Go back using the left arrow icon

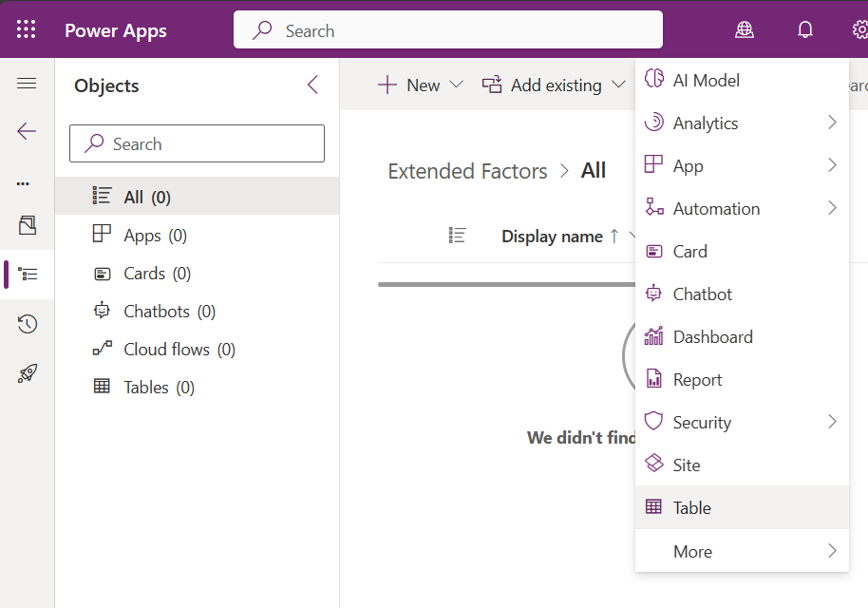[27, 131]
